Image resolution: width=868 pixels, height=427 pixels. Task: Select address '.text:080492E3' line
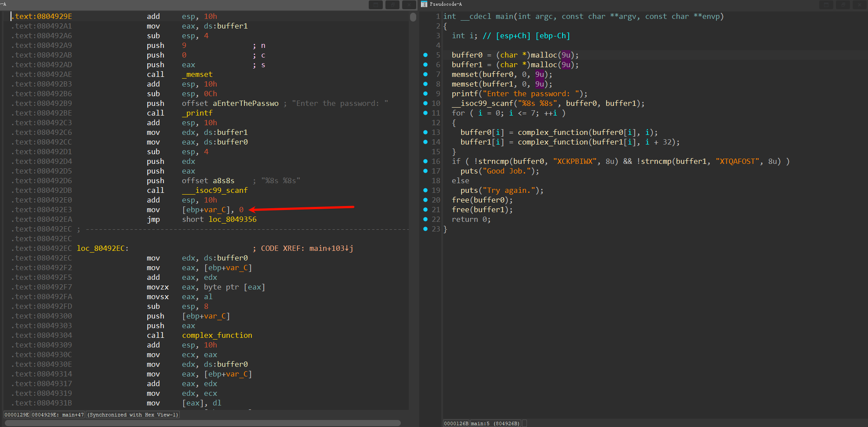point(41,210)
